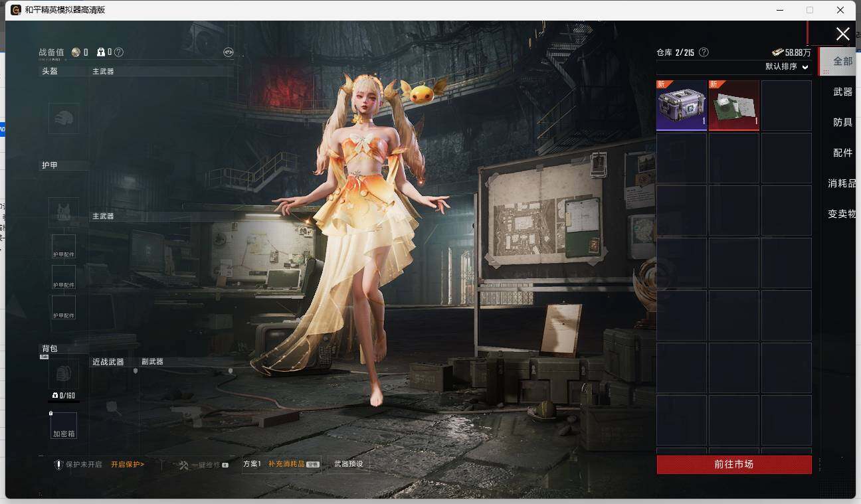Click the help icon next to 战备值
The width and height of the screenshot is (861, 504).
119,52
